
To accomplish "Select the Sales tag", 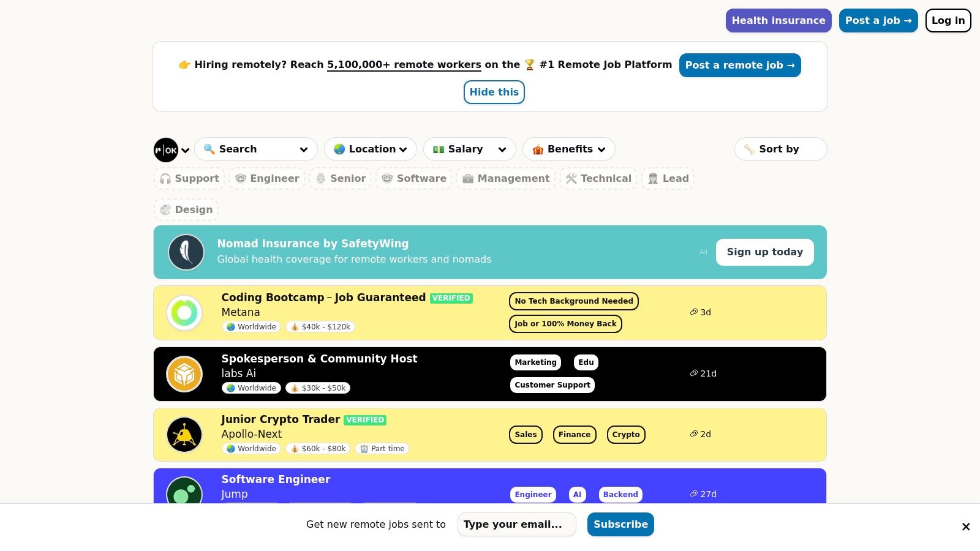I will [x=526, y=435].
